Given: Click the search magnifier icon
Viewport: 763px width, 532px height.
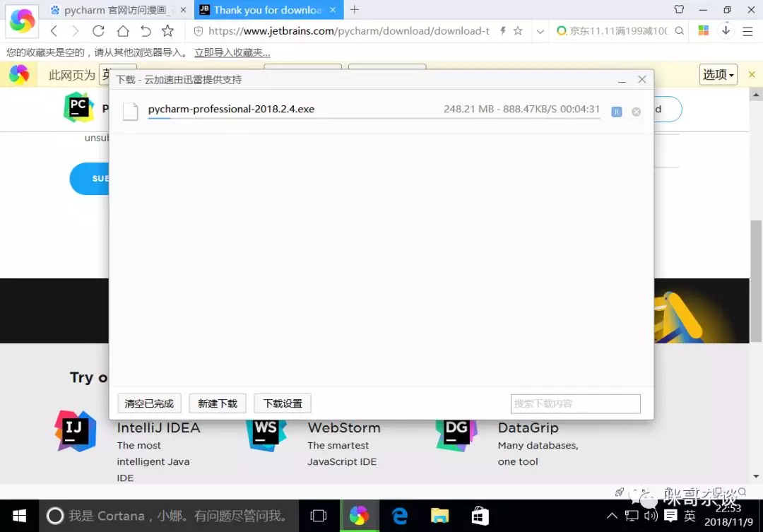Looking at the screenshot, I should click(680, 31).
